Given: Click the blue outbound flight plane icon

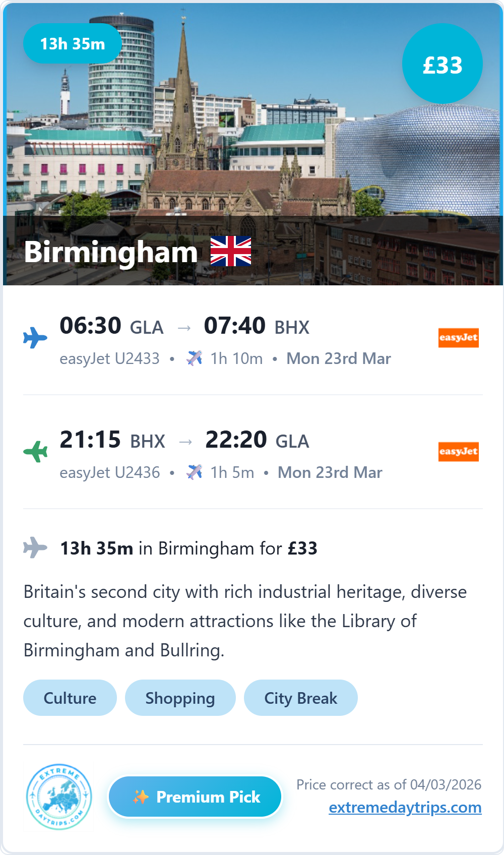Looking at the screenshot, I should click(35, 338).
